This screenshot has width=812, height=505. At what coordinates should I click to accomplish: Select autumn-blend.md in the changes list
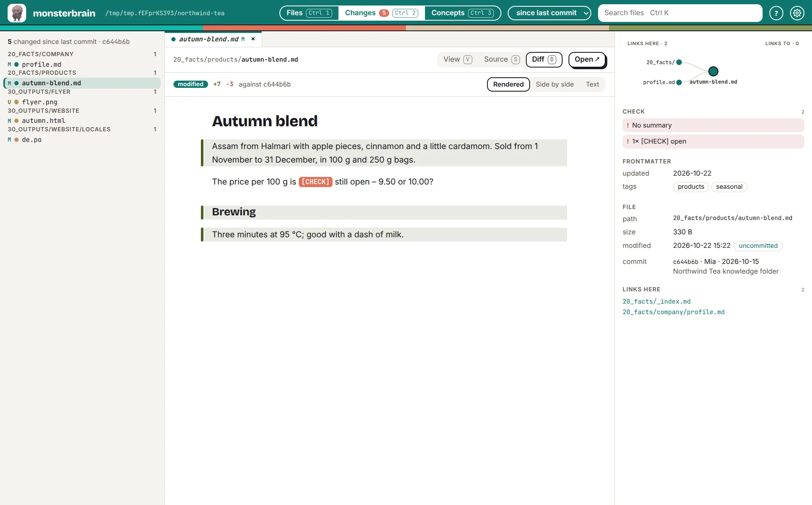[82, 83]
